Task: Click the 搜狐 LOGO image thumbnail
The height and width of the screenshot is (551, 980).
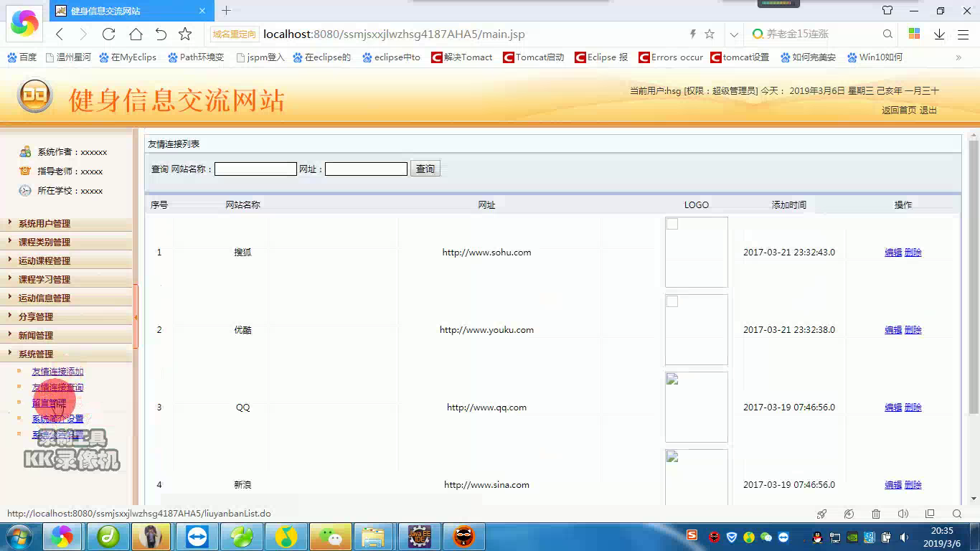Action: (x=697, y=253)
